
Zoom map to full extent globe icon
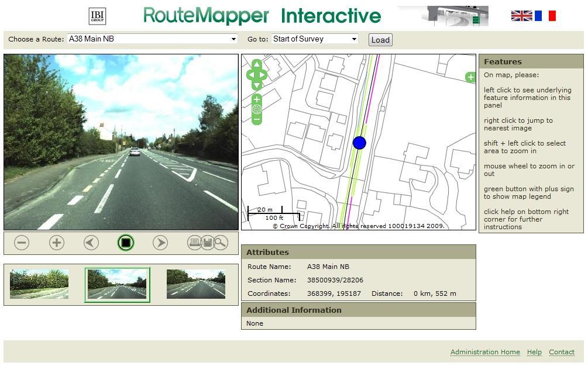click(x=256, y=109)
